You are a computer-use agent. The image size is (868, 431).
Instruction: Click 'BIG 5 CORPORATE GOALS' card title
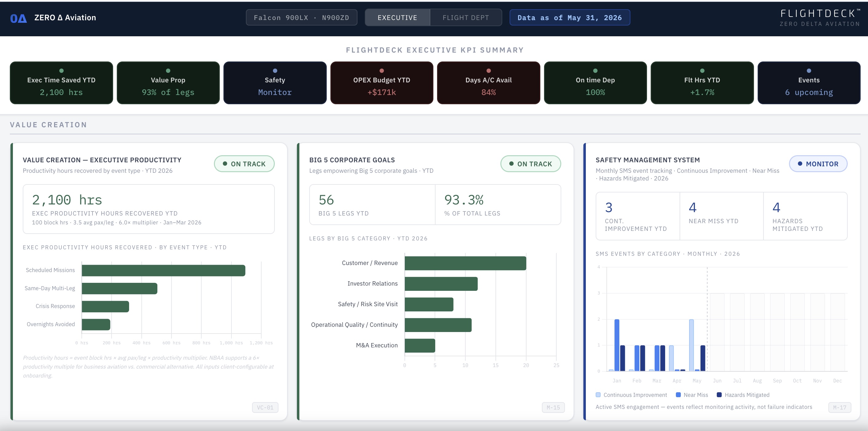(352, 160)
